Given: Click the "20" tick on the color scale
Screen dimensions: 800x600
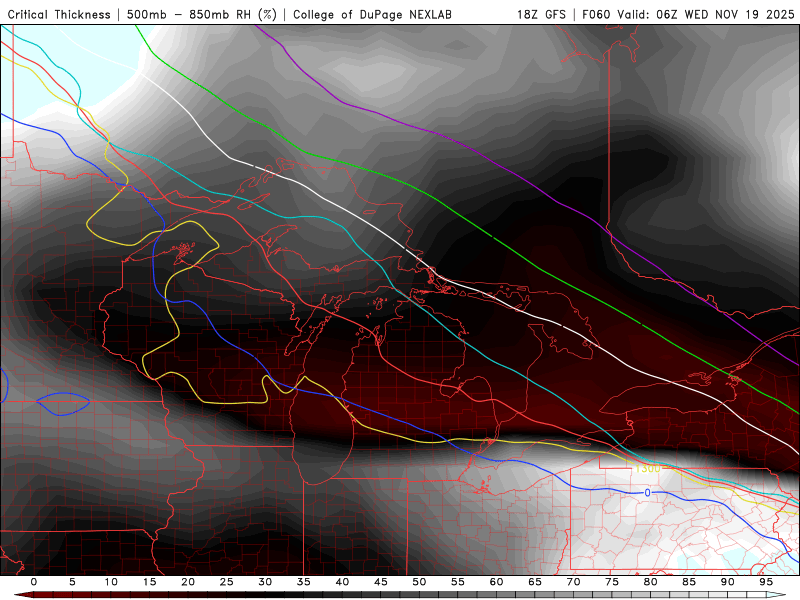Looking at the screenshot, I should pos(188,582).
